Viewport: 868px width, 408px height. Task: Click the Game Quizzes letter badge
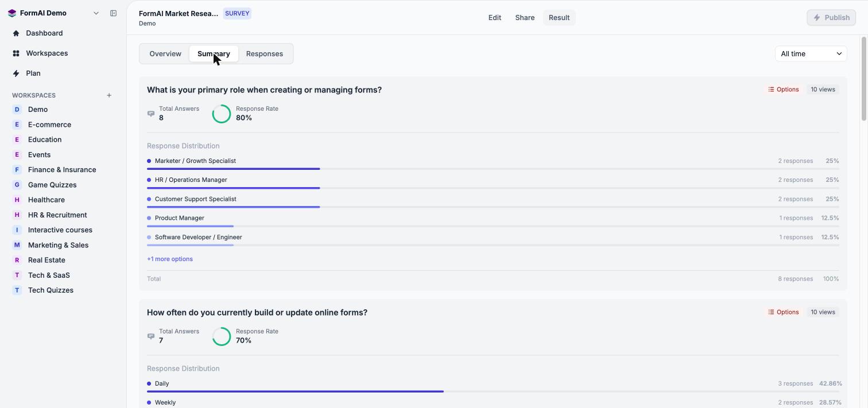pyautogui.click(x=17, y=185)
